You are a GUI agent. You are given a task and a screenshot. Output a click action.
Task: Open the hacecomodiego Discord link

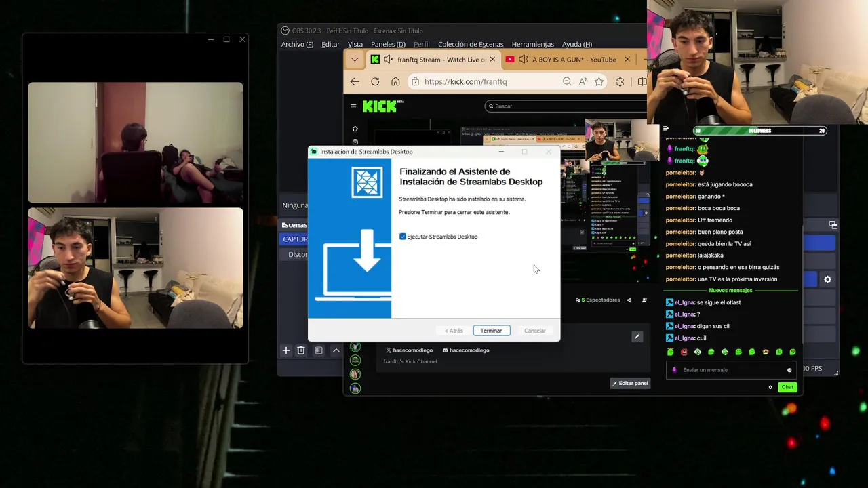point(466,350)
